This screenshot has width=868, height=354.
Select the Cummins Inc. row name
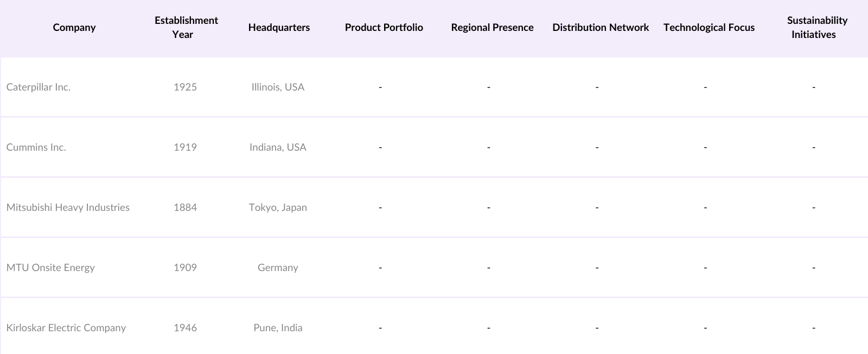pyautogui.click(x=36, y=147)
